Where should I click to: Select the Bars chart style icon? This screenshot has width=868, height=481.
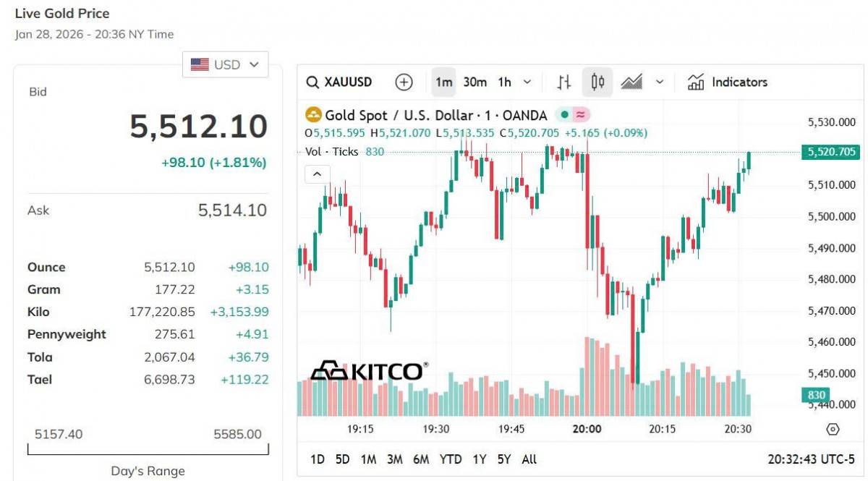click(564, 82)
